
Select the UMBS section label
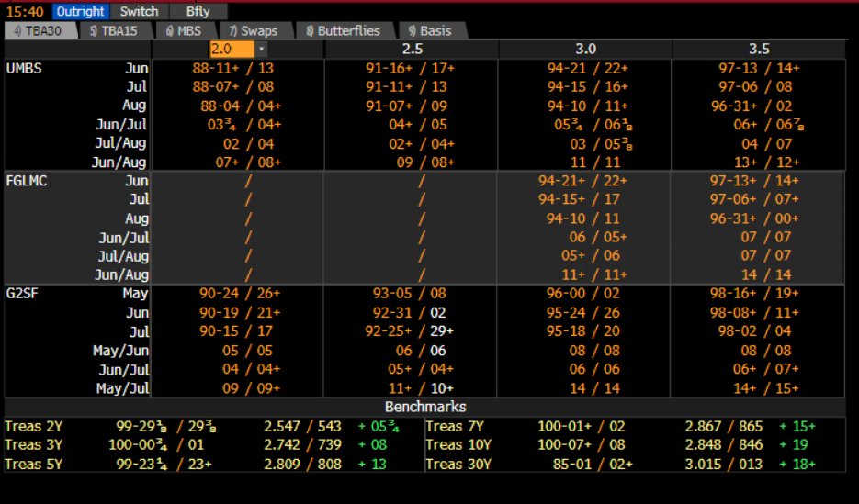coord(24,69)
